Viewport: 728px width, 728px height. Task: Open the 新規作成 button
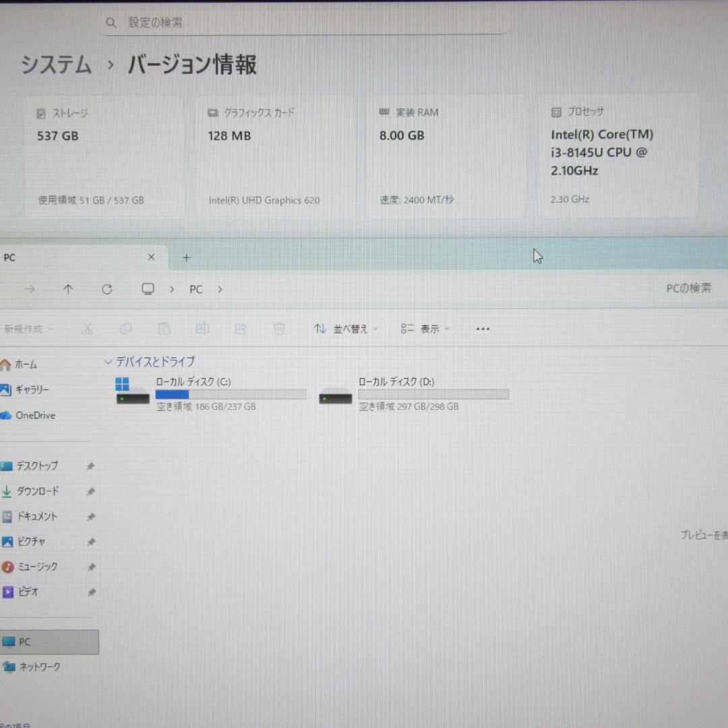27,328
